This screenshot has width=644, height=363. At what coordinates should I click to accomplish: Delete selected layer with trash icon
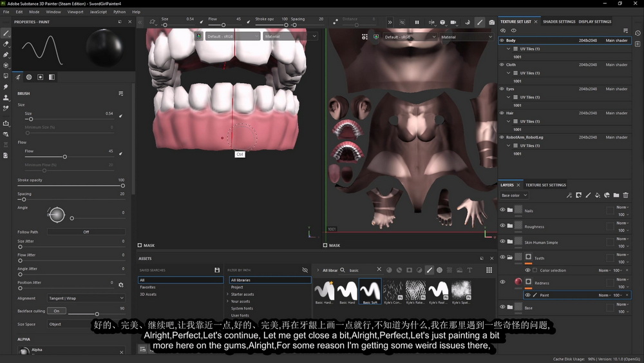(x=625, y=195)
